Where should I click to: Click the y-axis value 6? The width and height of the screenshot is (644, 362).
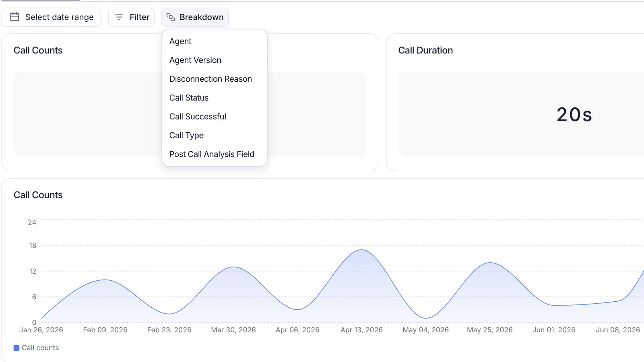coord(34,297)
